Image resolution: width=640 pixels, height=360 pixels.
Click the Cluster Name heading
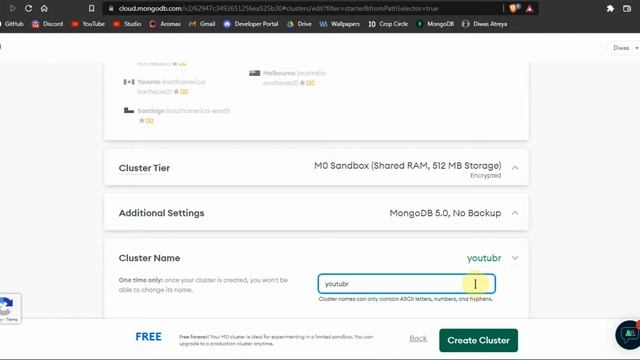pos(149,258)
